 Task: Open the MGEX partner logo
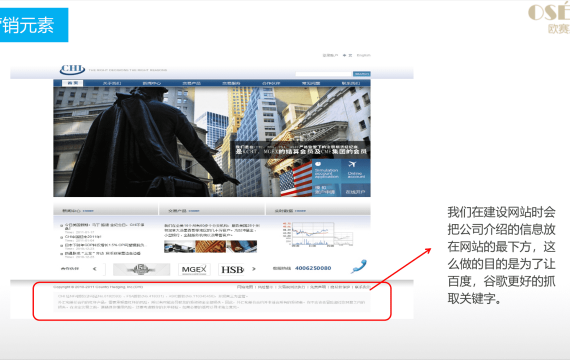(194, 269)
